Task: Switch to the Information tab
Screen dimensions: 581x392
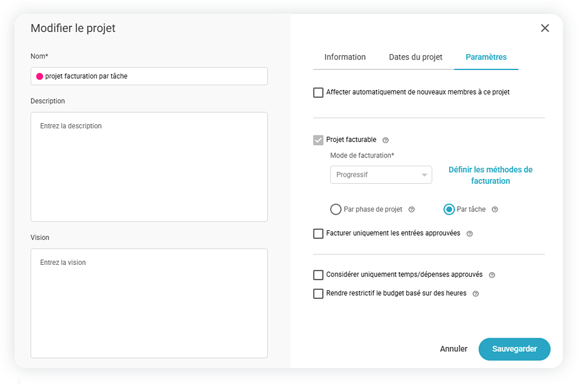Action: [345, 57]
